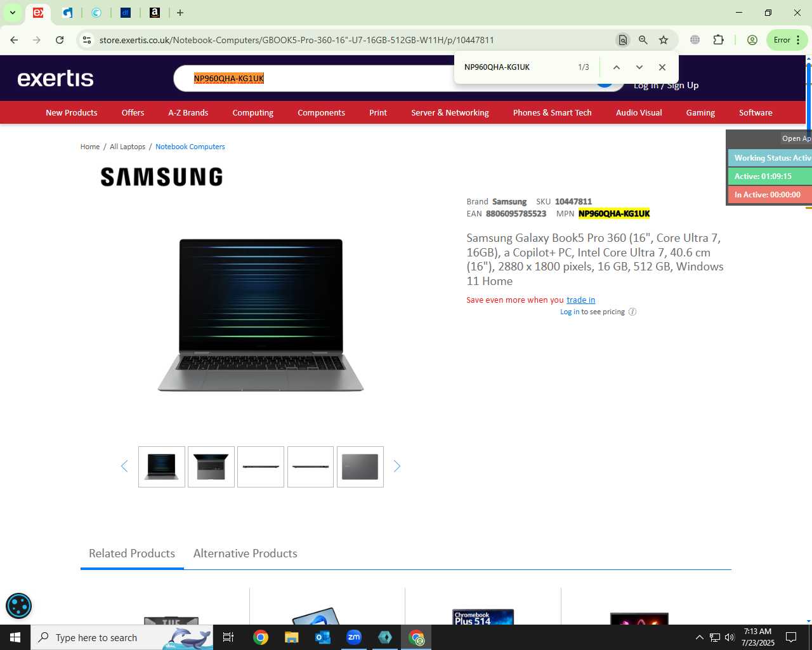Click the find bar text field
Image resolution: width=812 pixels, height=650 pixels.
(x=517, y=67)
